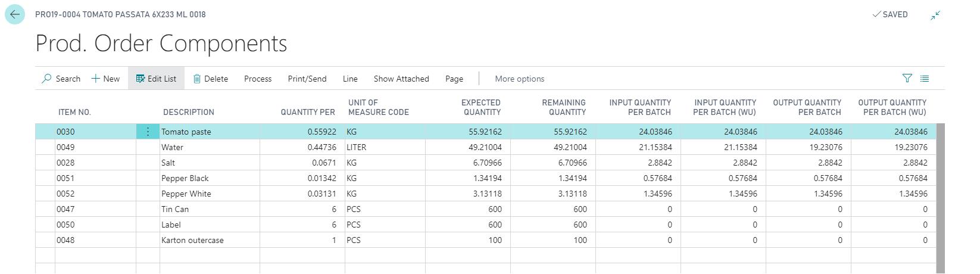
Task: Show More options in the action bar
Action: [x=519, y=79]
